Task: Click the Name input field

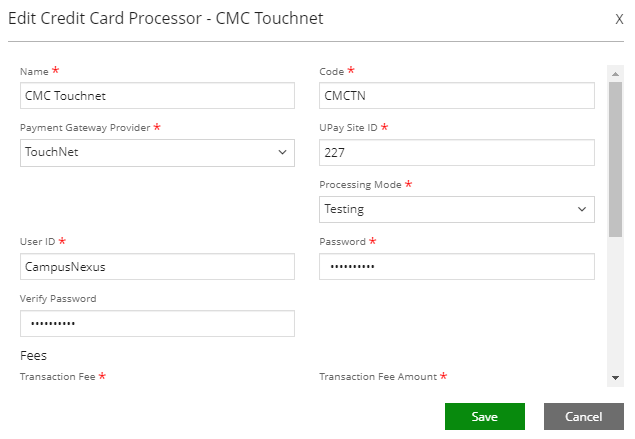Action: (x=157, y=95)
